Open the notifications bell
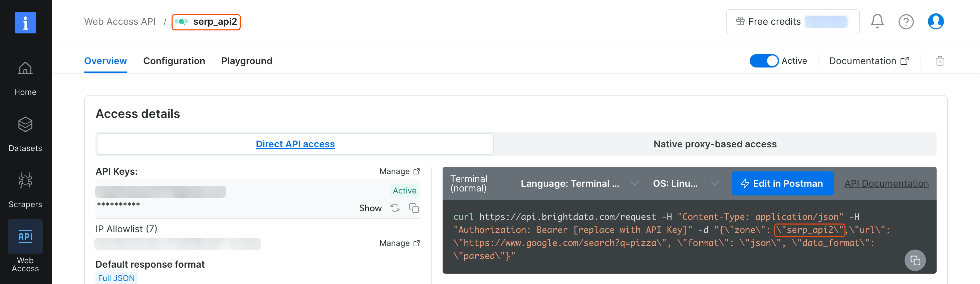Viewport: 980px width, 284px height. 877,21
